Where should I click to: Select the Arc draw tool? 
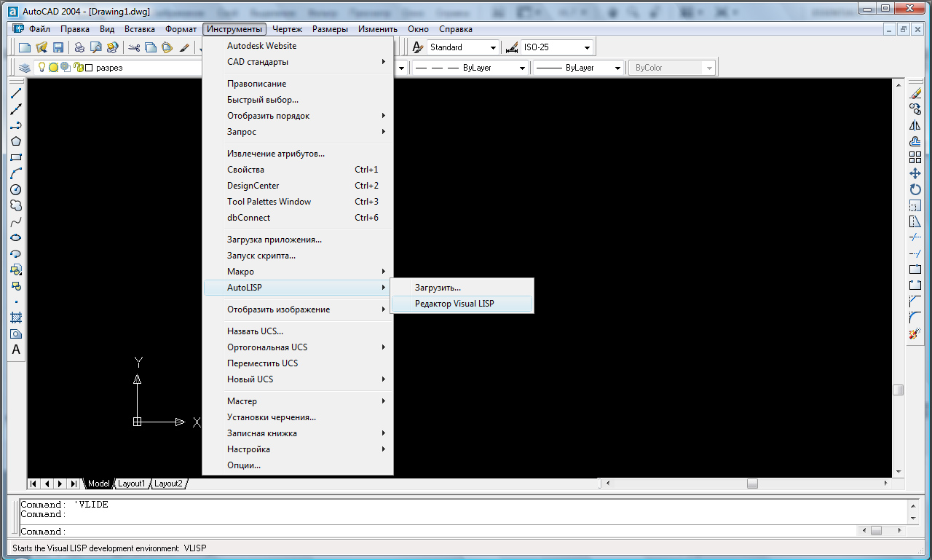[x=16, y=173]
